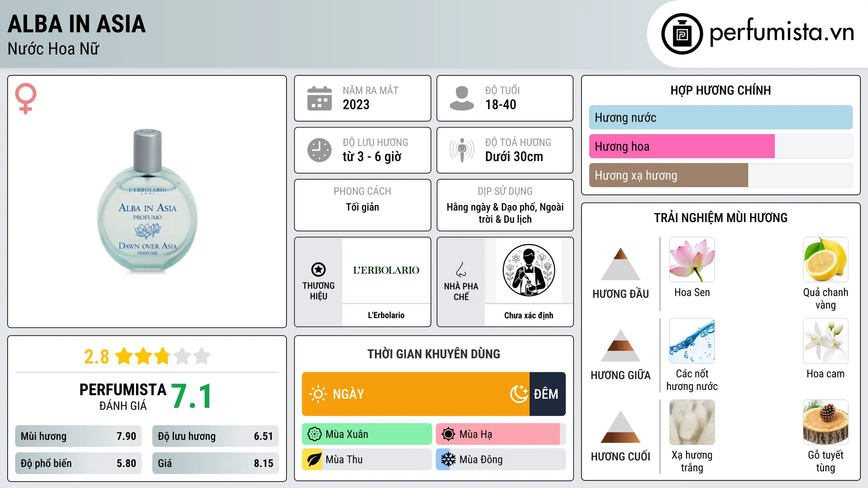Click the Mùa Thu season bar

(367, 460)
